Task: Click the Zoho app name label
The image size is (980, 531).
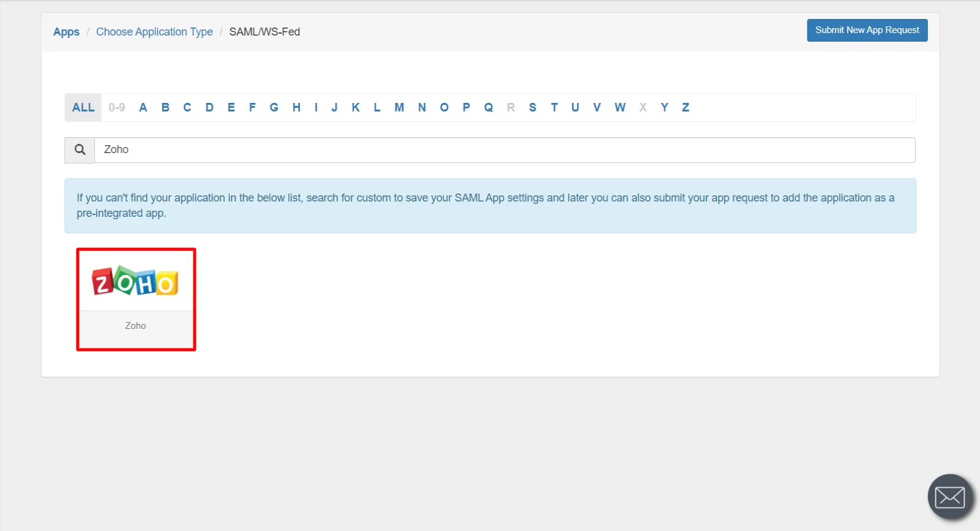Action: pos(135,326)
